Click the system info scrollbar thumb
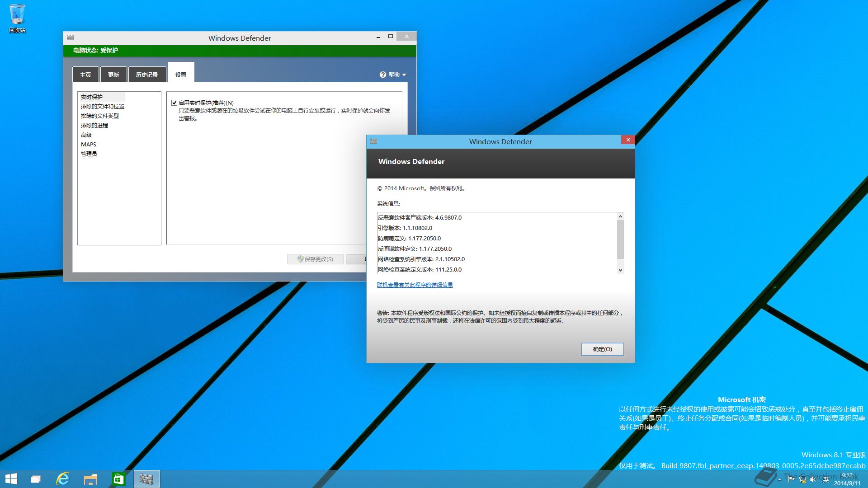868x488 pixels. 620,239
